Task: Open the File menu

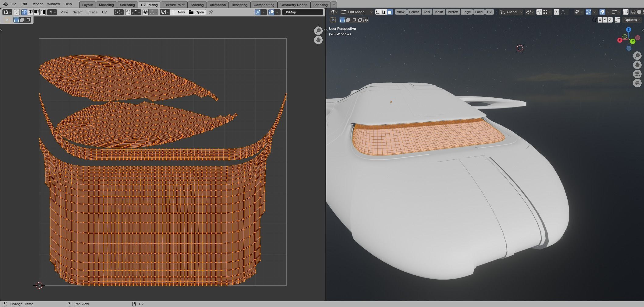Action: (13, 4)
